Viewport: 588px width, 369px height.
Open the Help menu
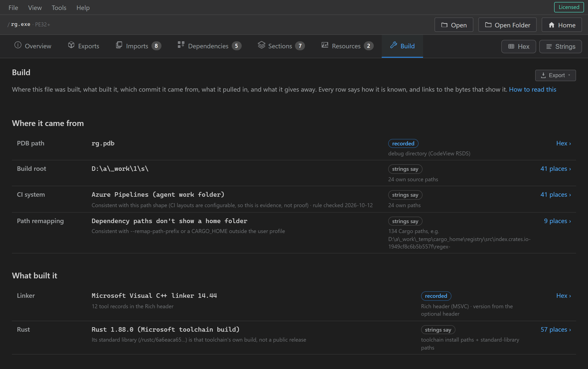click(x=83, y=8)
